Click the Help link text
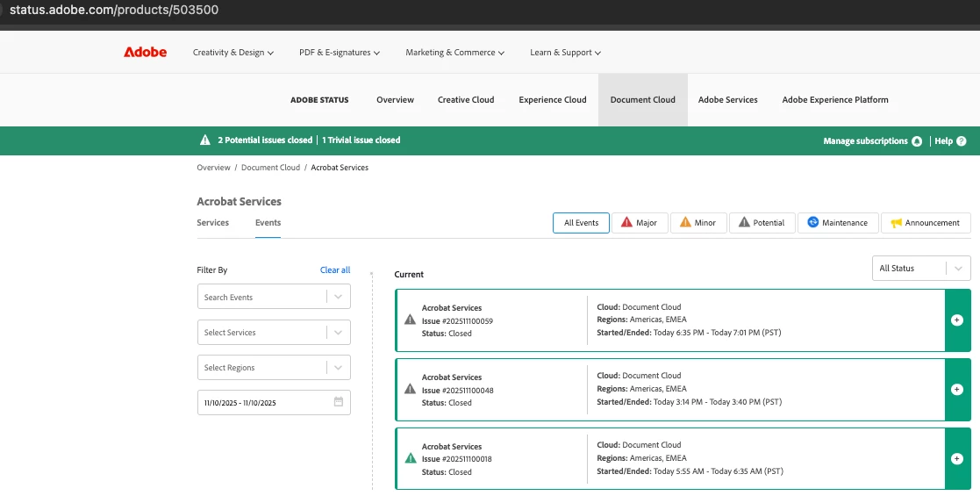This screenshot has height=503, width=980. point(943,140)
